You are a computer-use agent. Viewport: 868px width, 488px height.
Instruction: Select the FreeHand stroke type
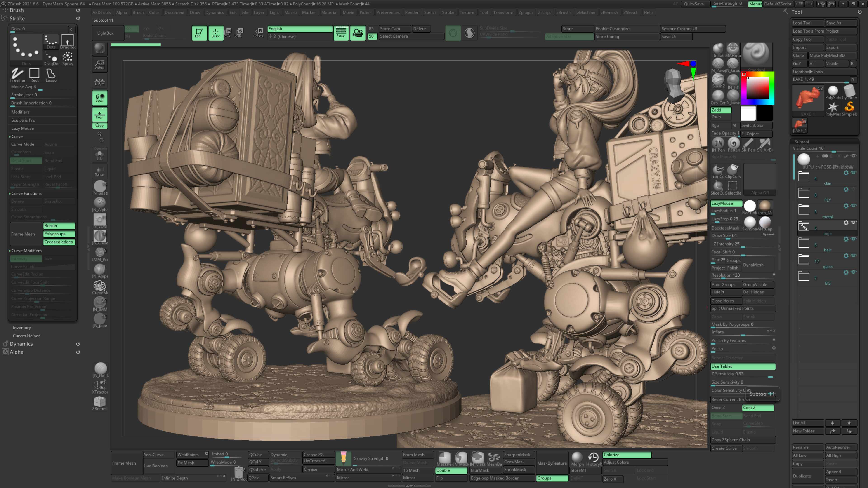(18, 75)
